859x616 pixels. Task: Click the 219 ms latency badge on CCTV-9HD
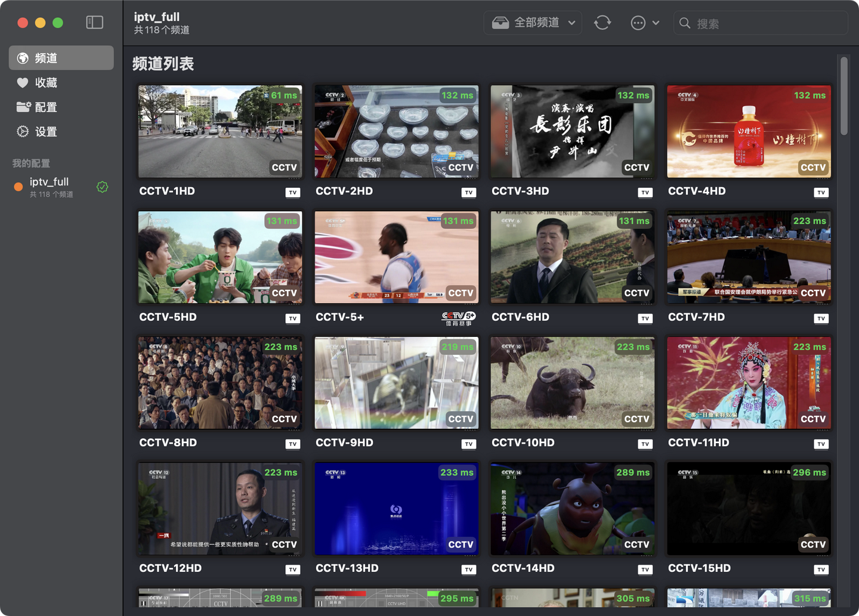point(458,347)
